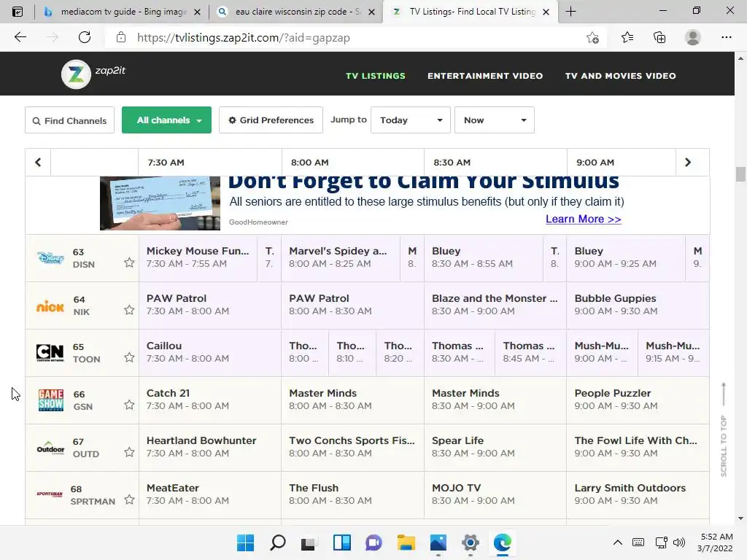
Task: Favorite the NIK channel star
Action: [x=129, y=310]
